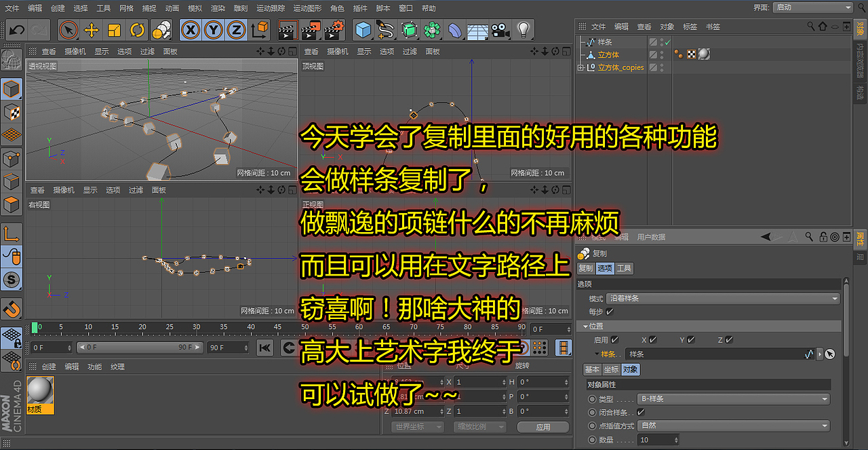Switch to Points mode
This screenshot has height=450, width=868.
(x=12, y=159)
